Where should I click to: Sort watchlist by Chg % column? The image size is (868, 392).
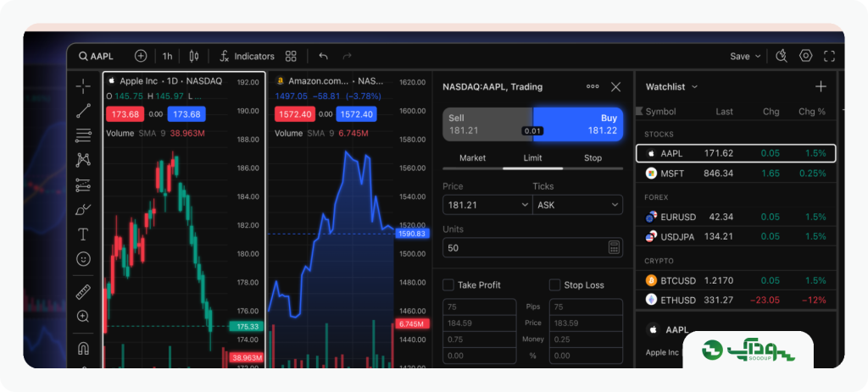point(811,112)
